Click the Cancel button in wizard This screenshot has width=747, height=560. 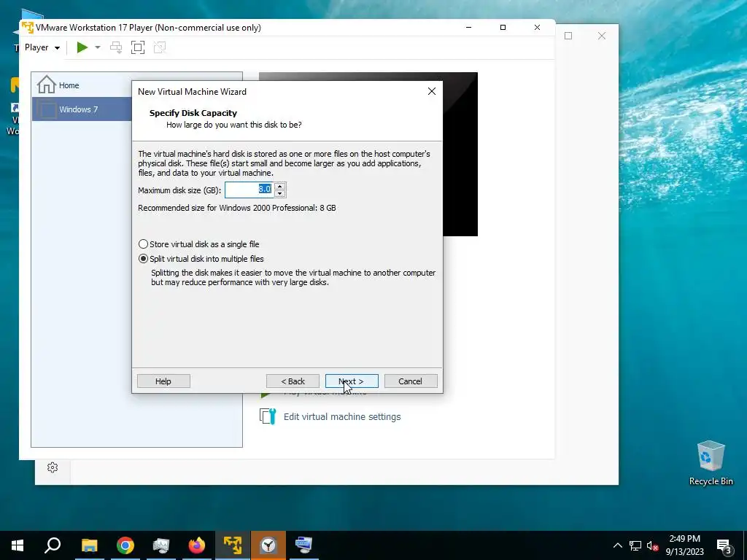pyautogui.click(x=411, y=381)
